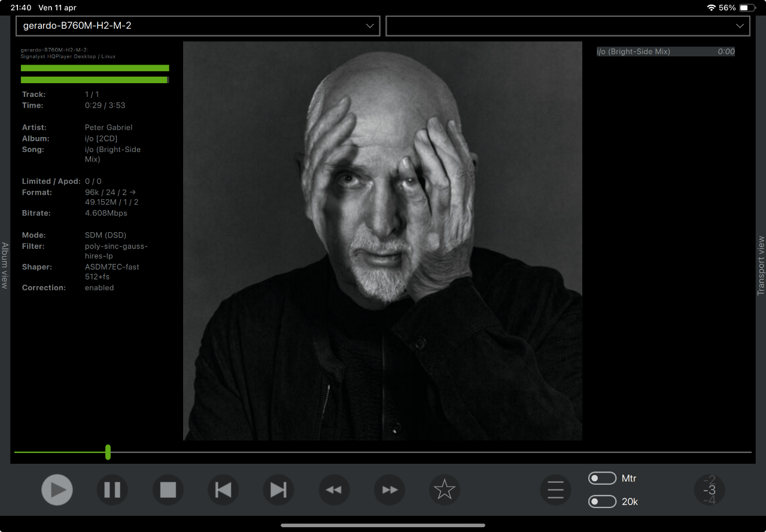
Task: Open the hamburger menu icon
Action: 556,490
